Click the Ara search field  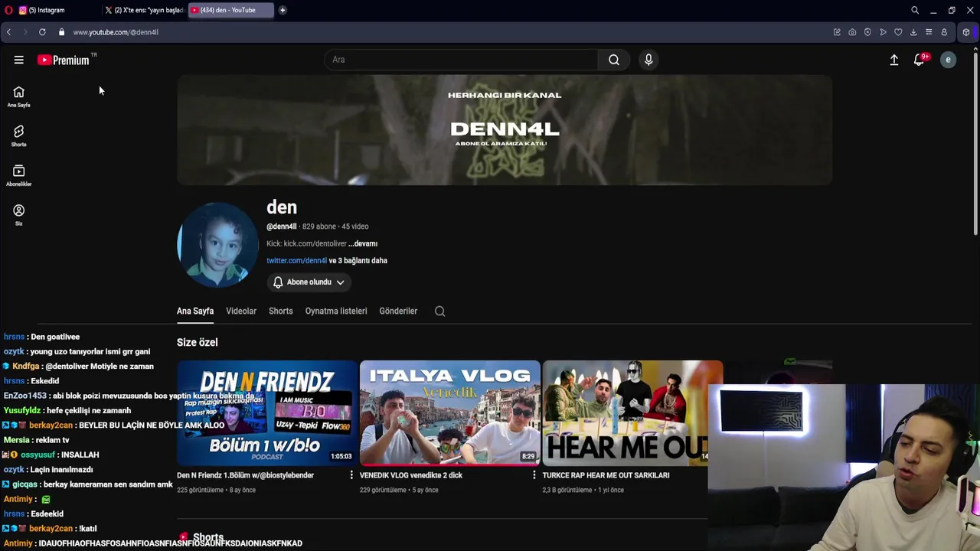coord(462,60)
